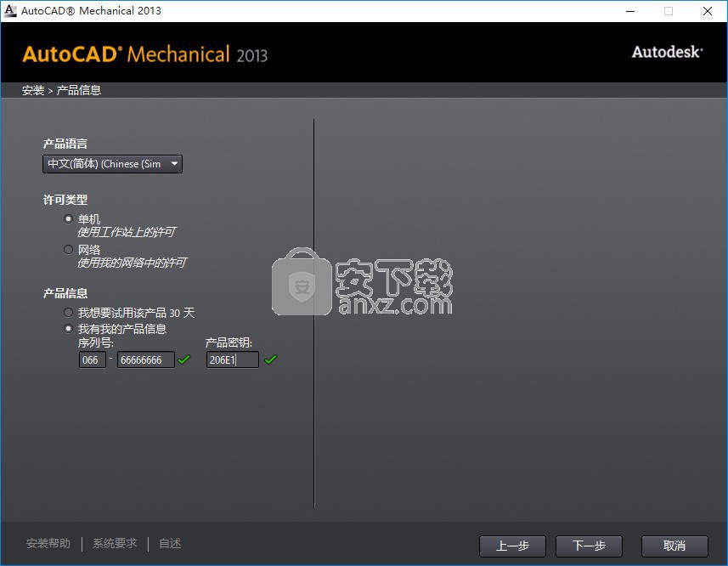Click the serial number field 66666666

click(146, 359)
